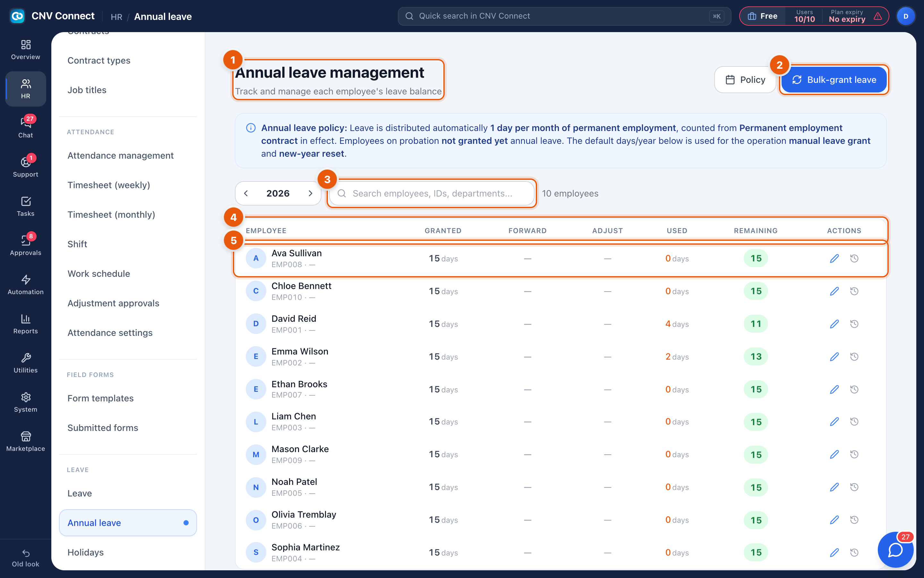Click the Bulk-grant leave button
Screen dimensions: 924x578
pyautogui.click(x=834, y=80)
